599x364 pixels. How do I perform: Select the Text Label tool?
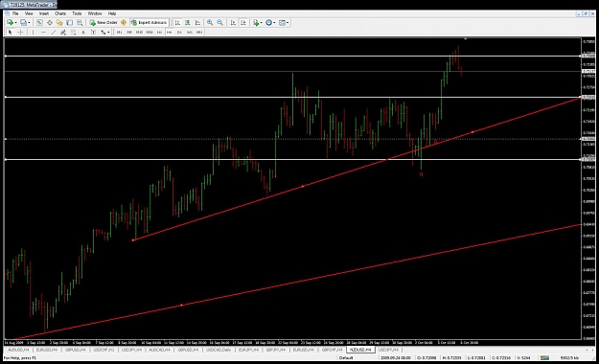click(x=93, y=32)
